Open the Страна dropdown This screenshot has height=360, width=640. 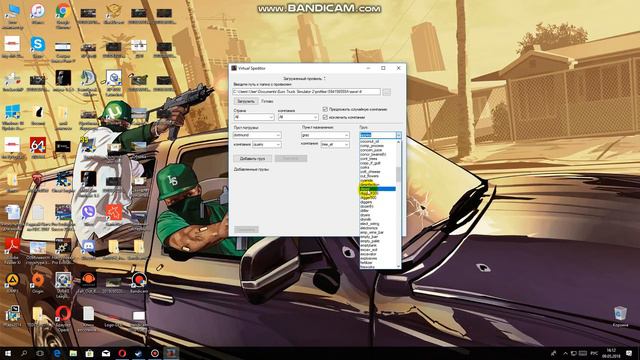(x=253, y=117)
